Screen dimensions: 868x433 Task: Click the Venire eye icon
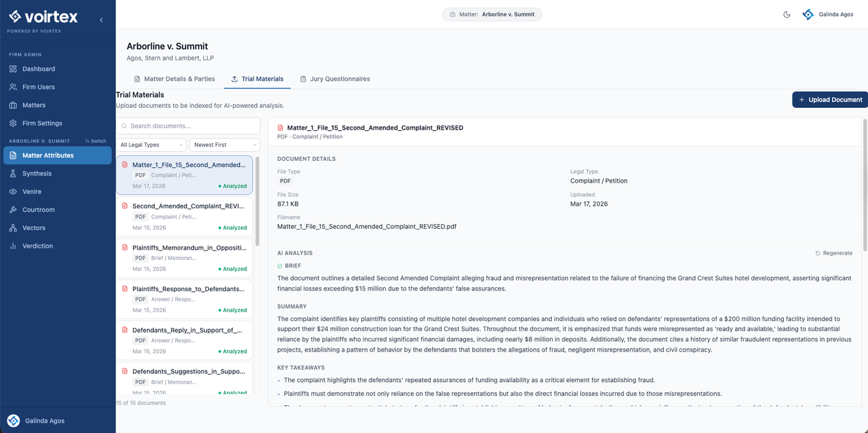click(13, 192)
